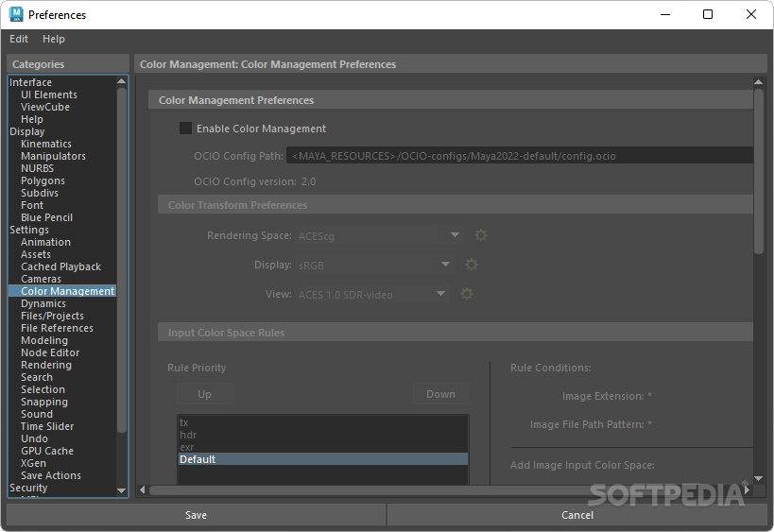Select ViewCube category

(45, 107)
